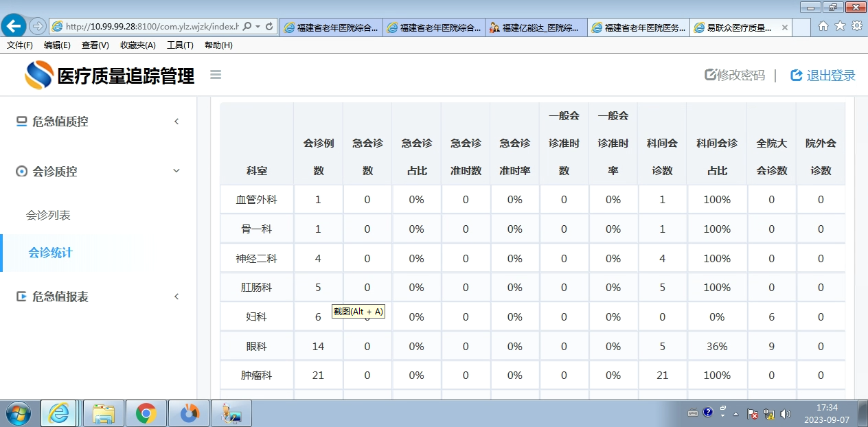Click the on-screen keyboard tray icon

pos(692,413)
